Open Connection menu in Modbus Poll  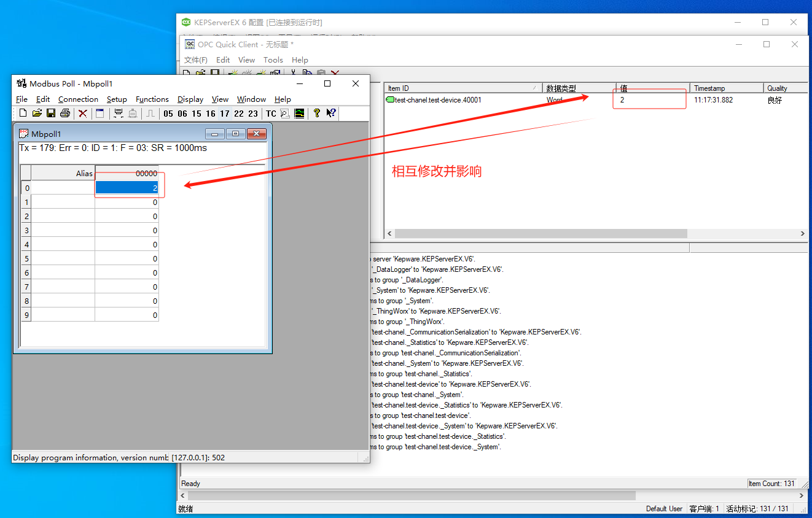[78, 99]
